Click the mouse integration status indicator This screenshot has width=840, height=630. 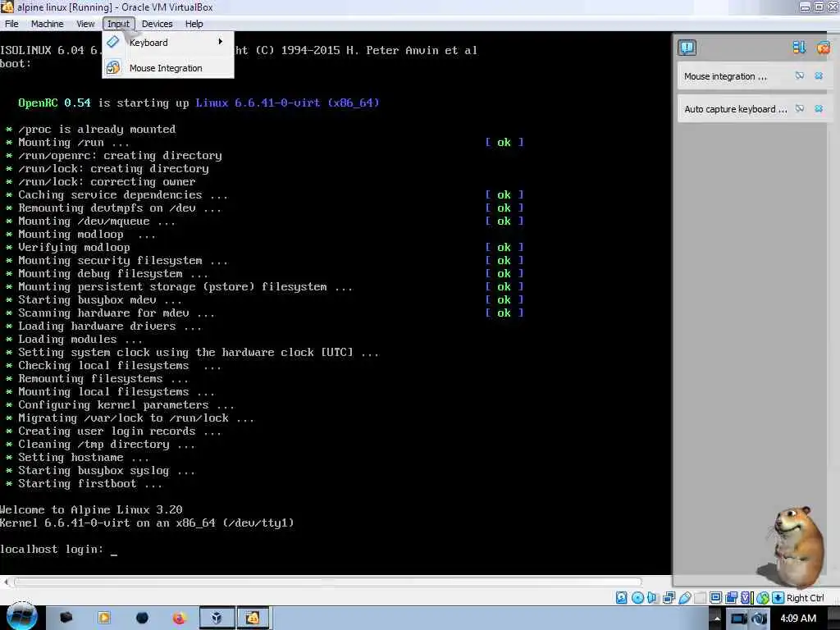[762, 598]
